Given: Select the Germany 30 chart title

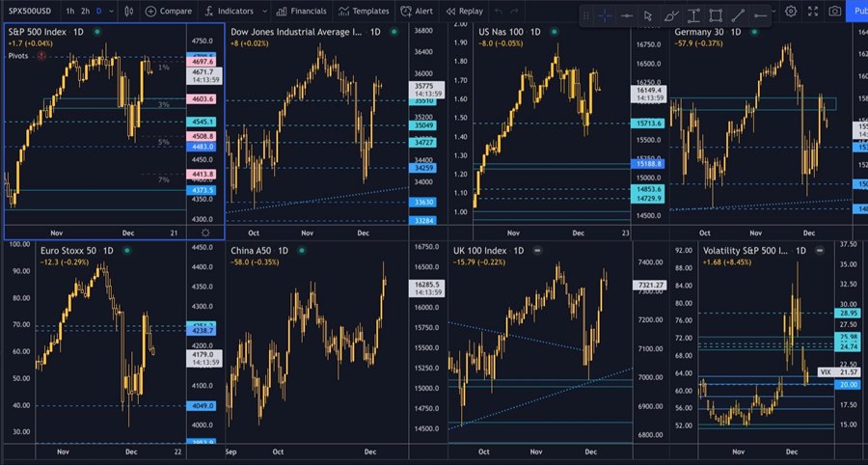Looking at the screenshot, I should click(700, 32).
